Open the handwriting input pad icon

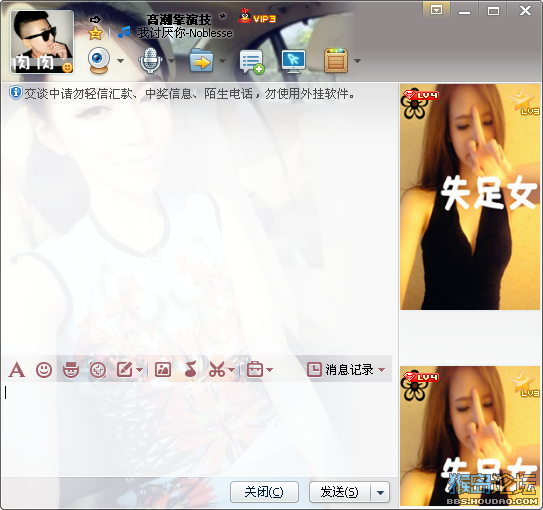pyautogui.click(x=125, y=370)
